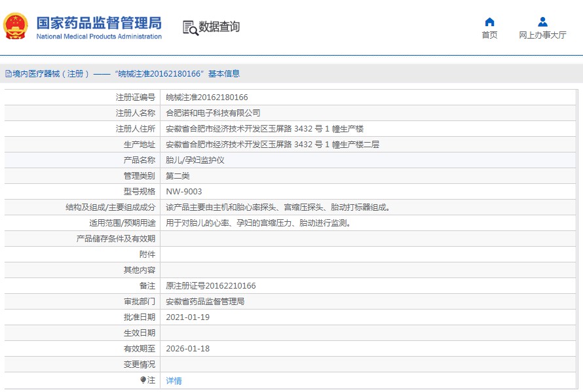Click the 国家药品监督管理局 site title
Image resolution: width=583 pixels, height=392 pixels.
coord(98,23)
